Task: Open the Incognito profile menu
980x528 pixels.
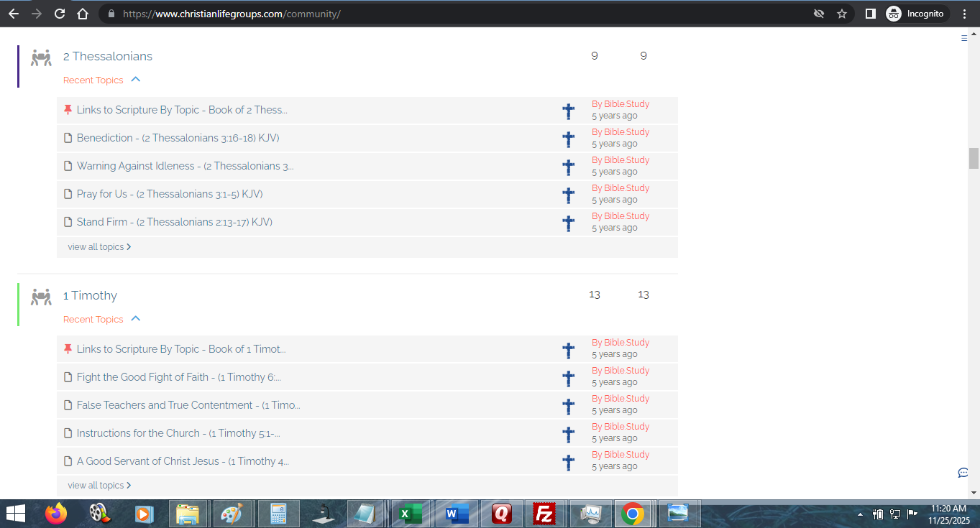Action: pyautogui.click(x=915, y=14)
